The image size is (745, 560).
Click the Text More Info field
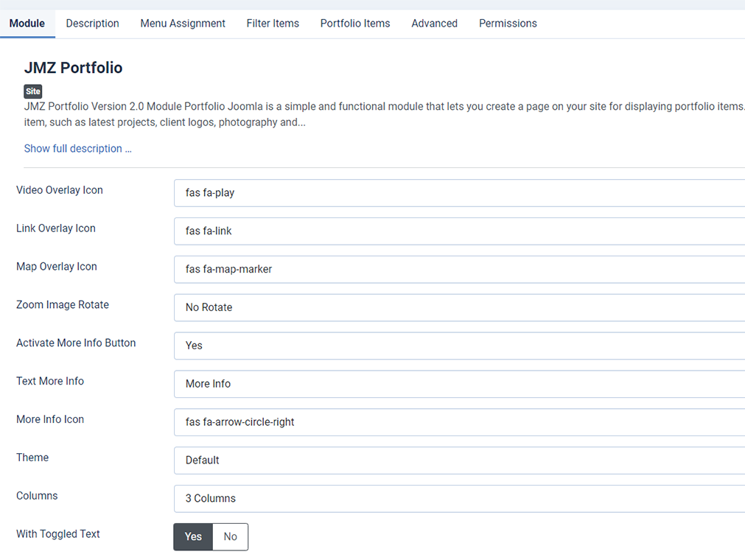pos(459,384)
